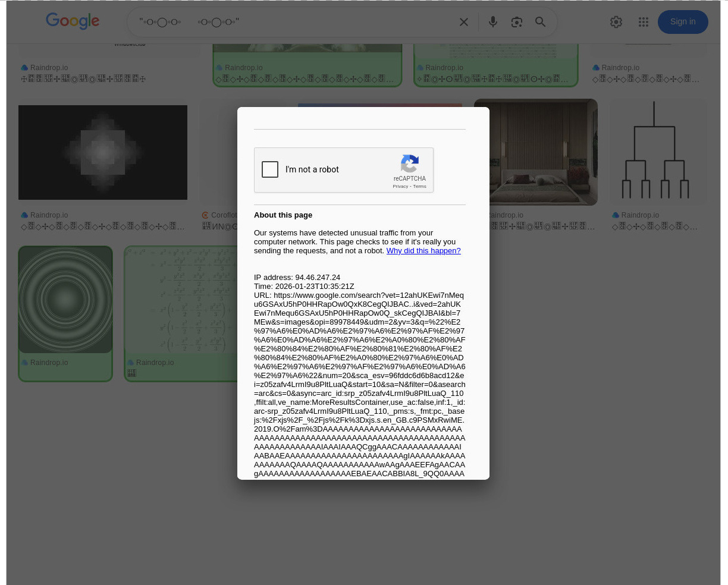Open reCAPTCHA Privacy link
The width and height of the screenshot is (728, 585).
400,187
